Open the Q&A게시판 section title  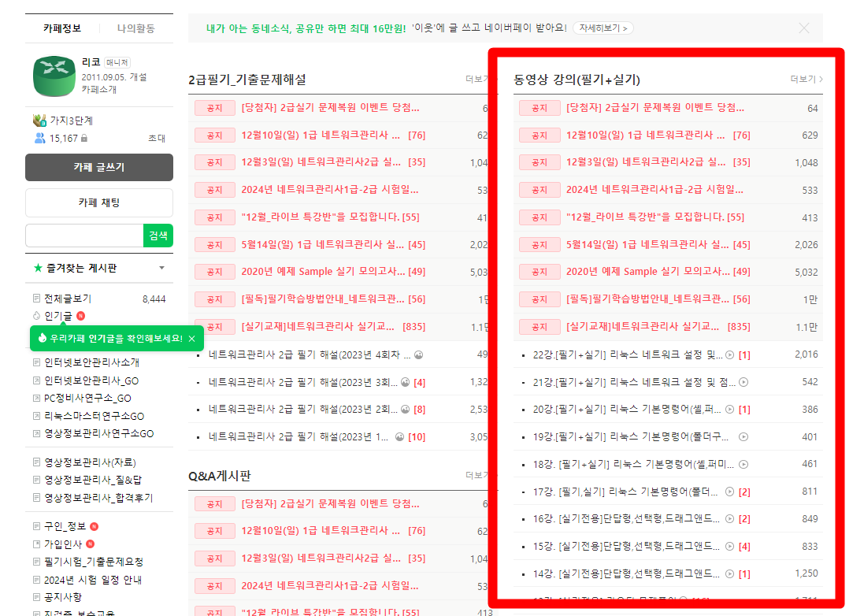coord(219,476)
